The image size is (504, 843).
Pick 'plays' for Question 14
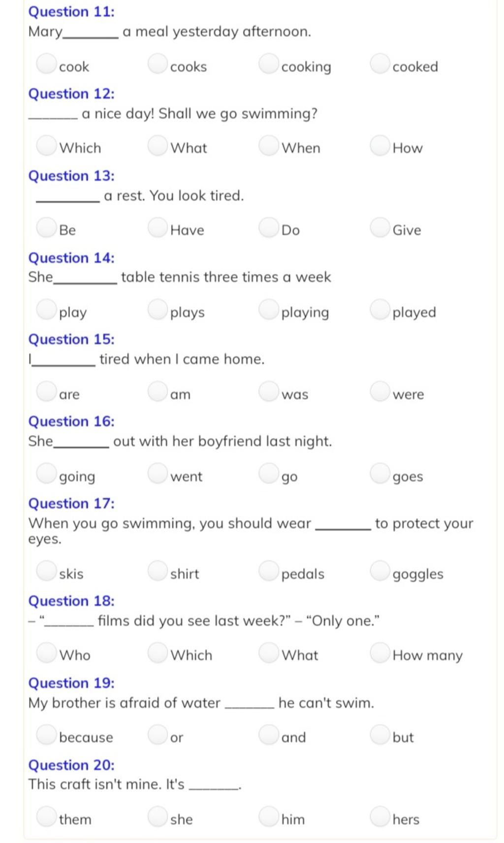point(158,309)
